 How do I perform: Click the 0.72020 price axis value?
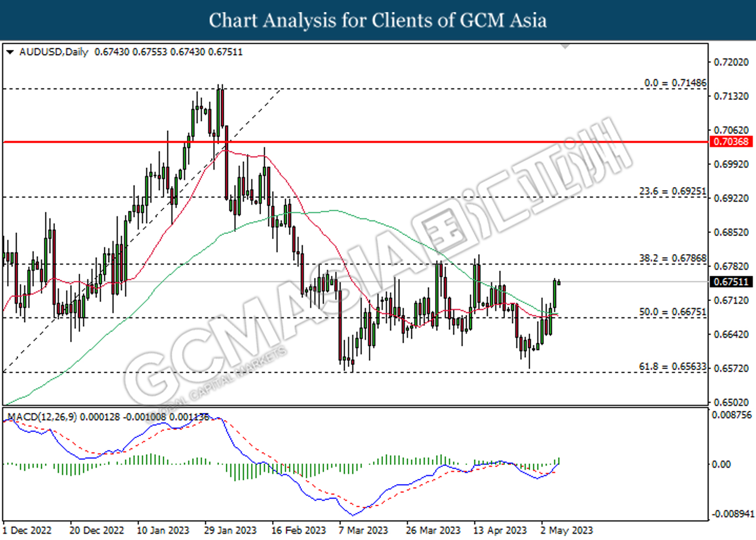[x=731, y=62]
